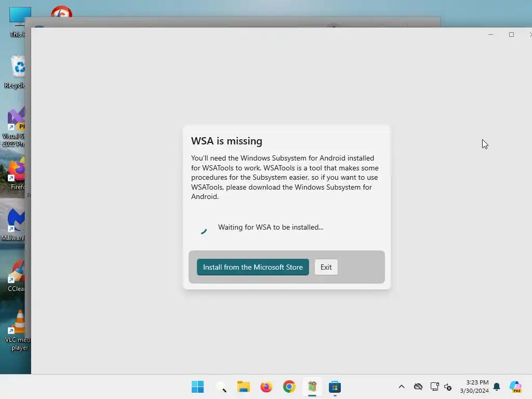Open the clock showing 3:23 PM
532x399 pixels.
coord(474,387)
